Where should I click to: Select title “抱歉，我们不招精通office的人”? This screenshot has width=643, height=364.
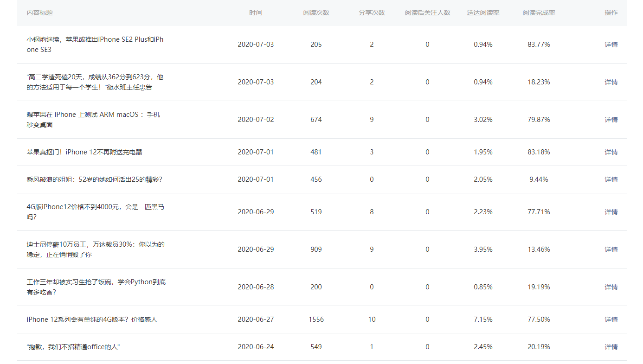pyautogui.click(x=74, y=347)
